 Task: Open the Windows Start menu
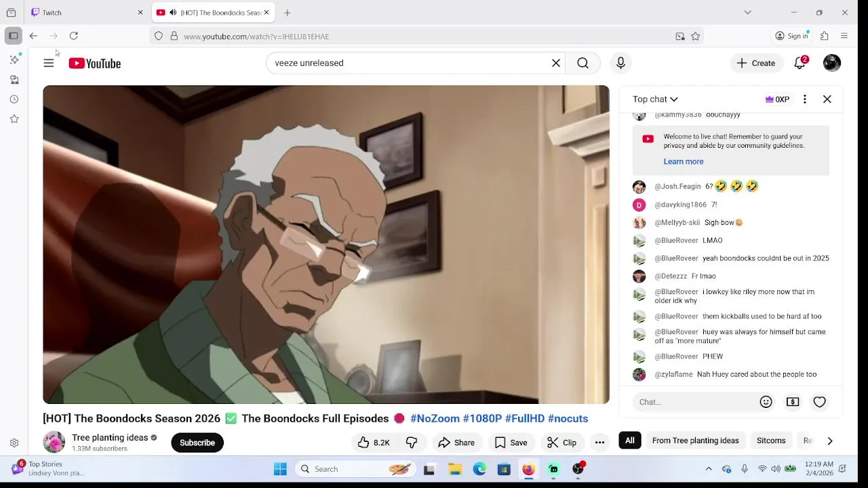tap(280, 469)
